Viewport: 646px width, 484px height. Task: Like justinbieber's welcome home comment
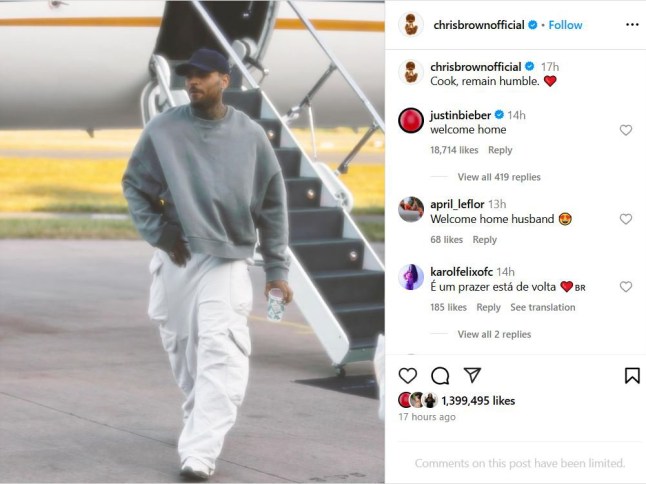pos(626,130)
